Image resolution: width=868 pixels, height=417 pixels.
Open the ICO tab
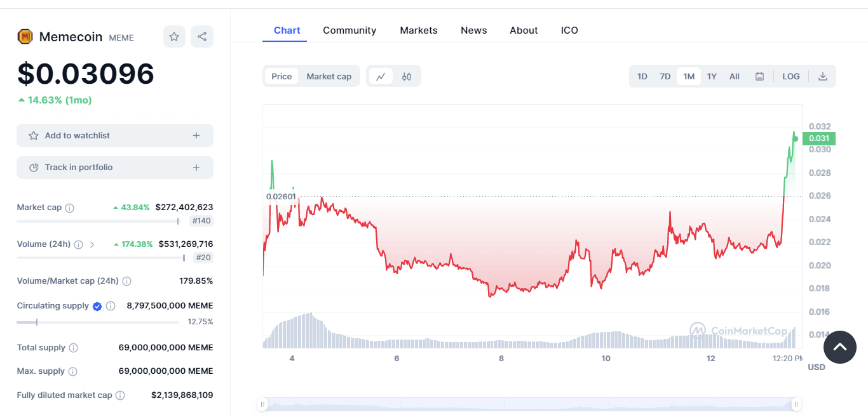coord(569,30)
